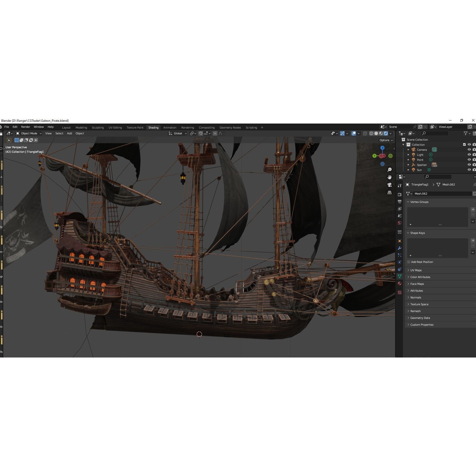Click the green Y axis on the navigation gizmo
Viewport: 476px width, 476px height.
coord(374,156)
